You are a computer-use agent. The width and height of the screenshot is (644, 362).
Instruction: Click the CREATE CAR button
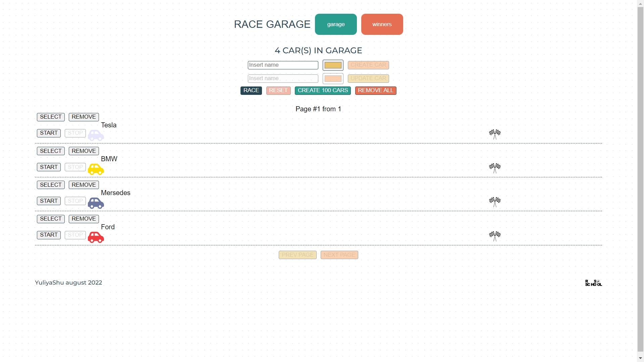point(368,65)
